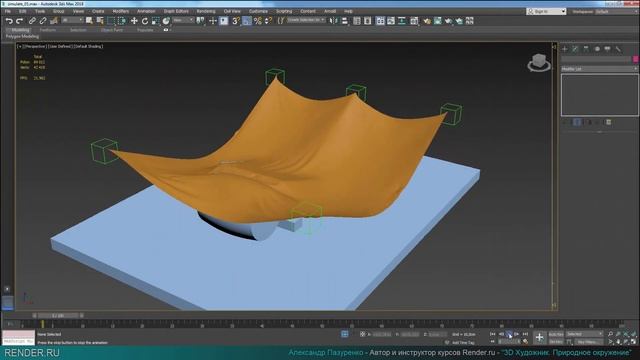Click Add Time Tag

click(x=464, y=343)
